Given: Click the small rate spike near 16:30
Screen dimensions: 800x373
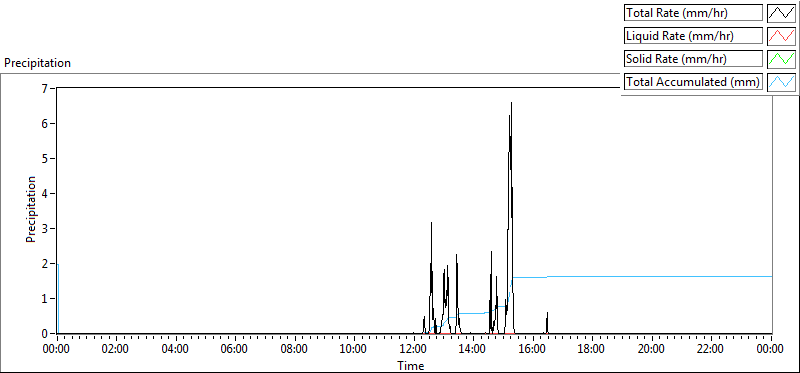Looking at the screenshot, I should point(547,321).
